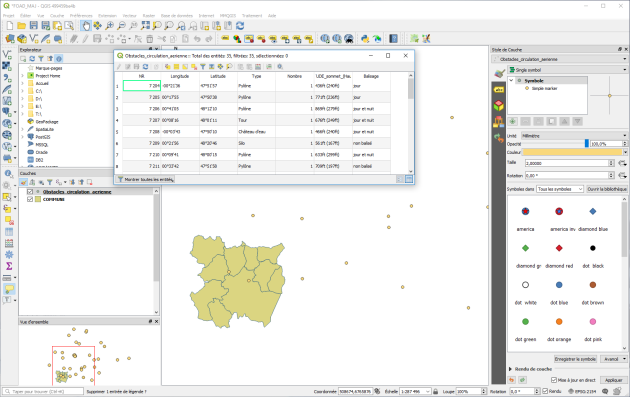Click the Sigma statistics icon in left sidebar

(9, 266)
